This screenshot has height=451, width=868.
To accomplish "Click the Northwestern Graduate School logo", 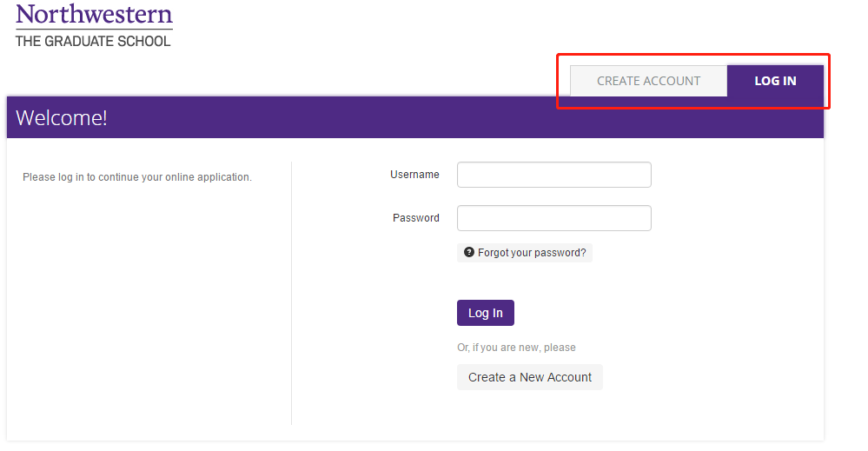I will click(x=94, y=25).
